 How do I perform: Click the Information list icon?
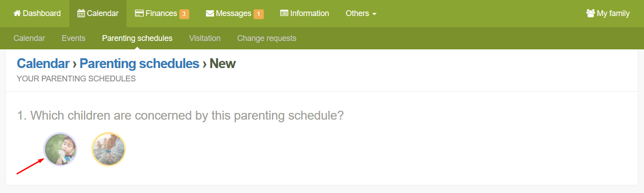pyautogui.click(x=284, y=13)
